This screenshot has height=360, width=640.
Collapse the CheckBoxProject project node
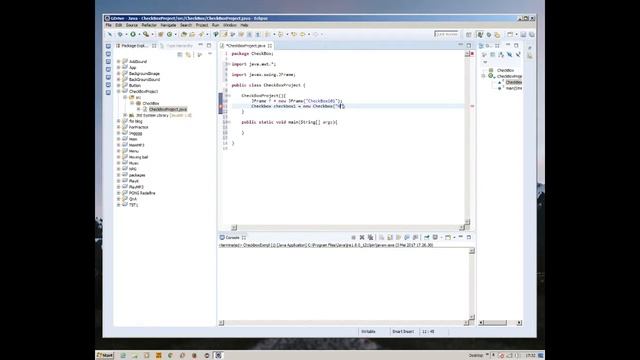click(x=119, y=91)
